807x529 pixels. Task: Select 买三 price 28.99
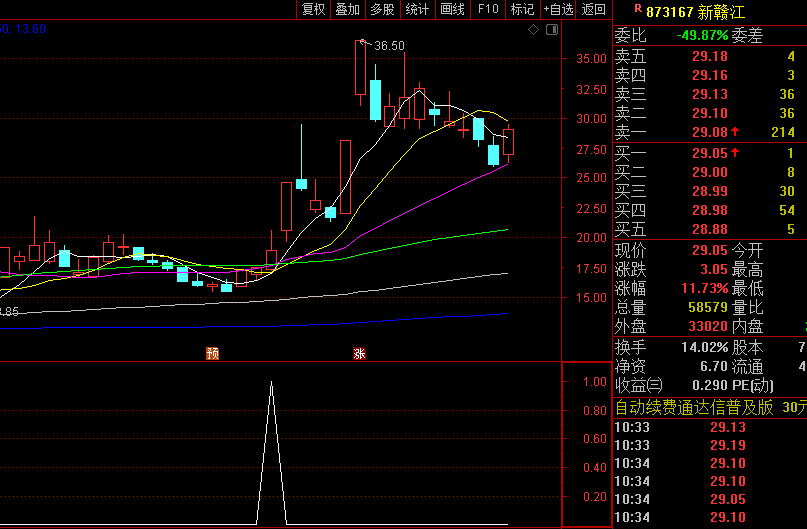point(710,191)
